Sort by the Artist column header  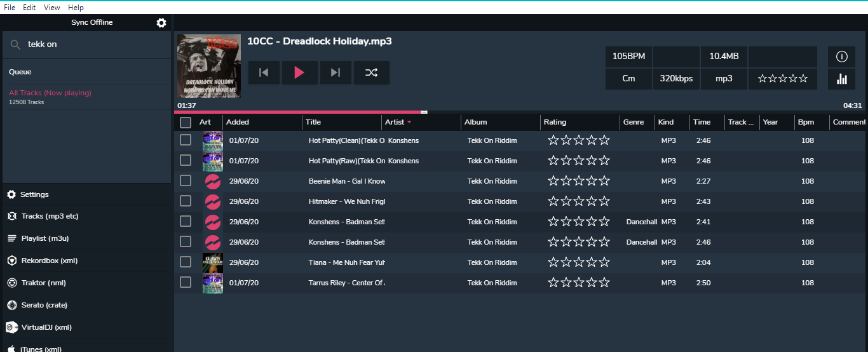pyautogui.click(x=395, y=122)
